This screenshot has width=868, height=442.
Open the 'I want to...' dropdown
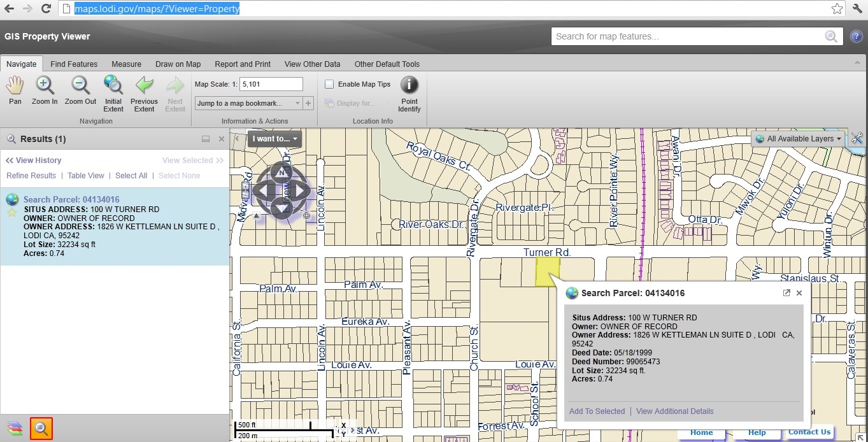tap(274, 138)
